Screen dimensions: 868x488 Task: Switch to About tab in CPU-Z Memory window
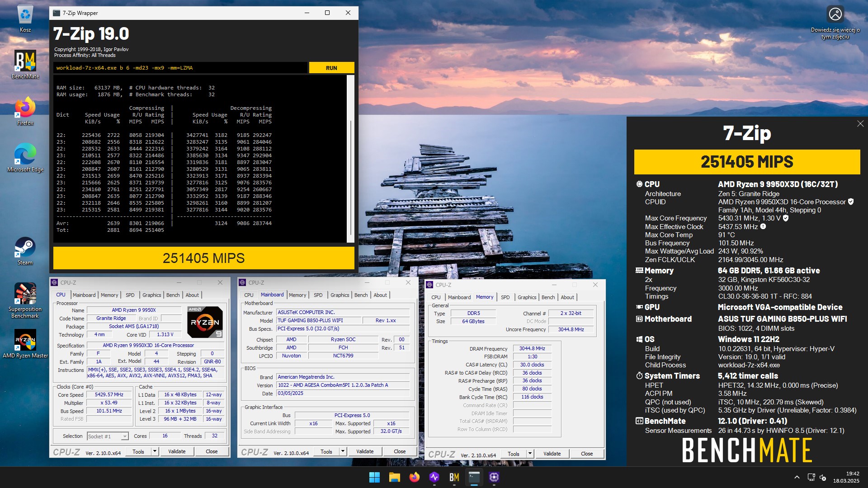tap(567, 297)
